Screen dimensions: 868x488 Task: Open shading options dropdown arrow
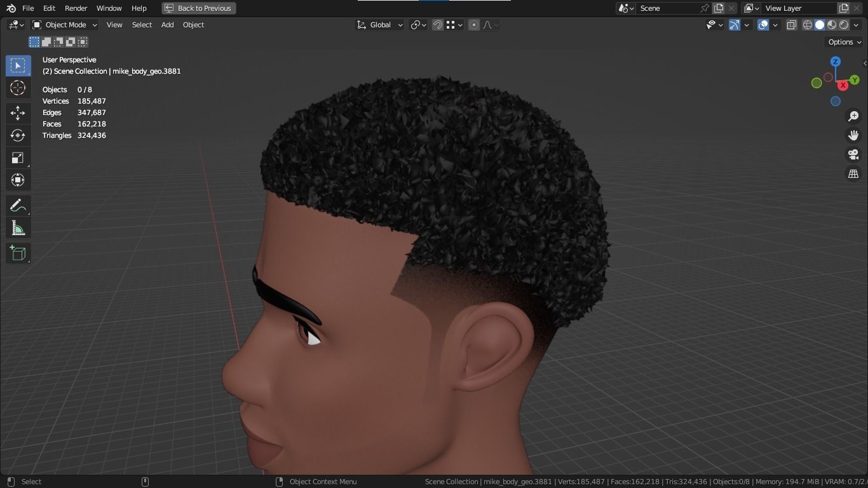(x=855, y=25)
